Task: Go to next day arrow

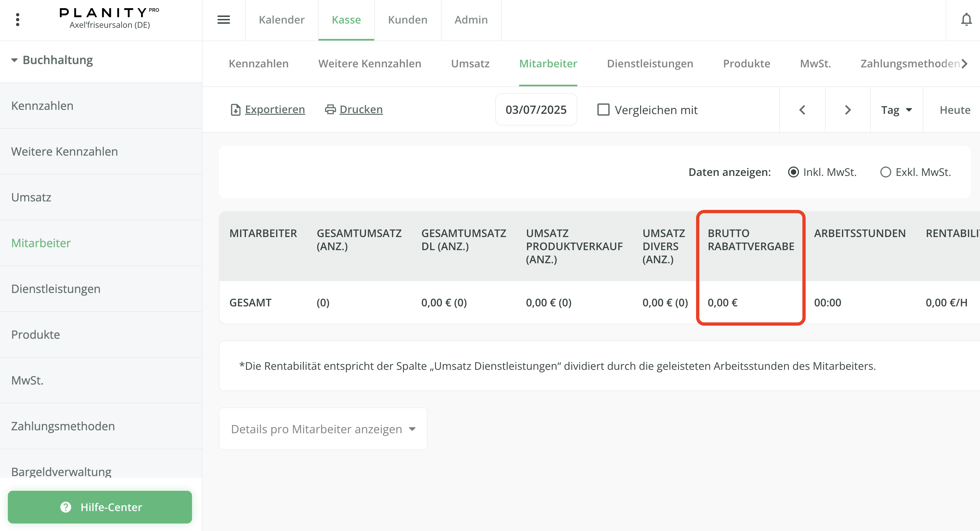Action: coord(848,110)
